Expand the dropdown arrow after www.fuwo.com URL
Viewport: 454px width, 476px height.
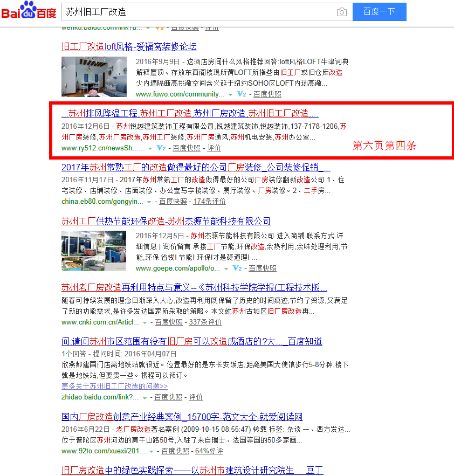pyautogui.click(x=230, y=94)
